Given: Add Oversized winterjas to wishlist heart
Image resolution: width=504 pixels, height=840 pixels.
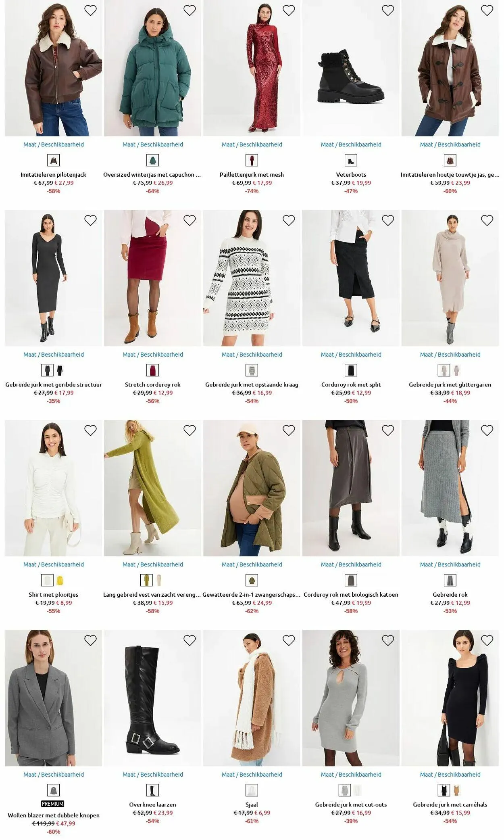Looking at the screenshot, I should 190,10.
